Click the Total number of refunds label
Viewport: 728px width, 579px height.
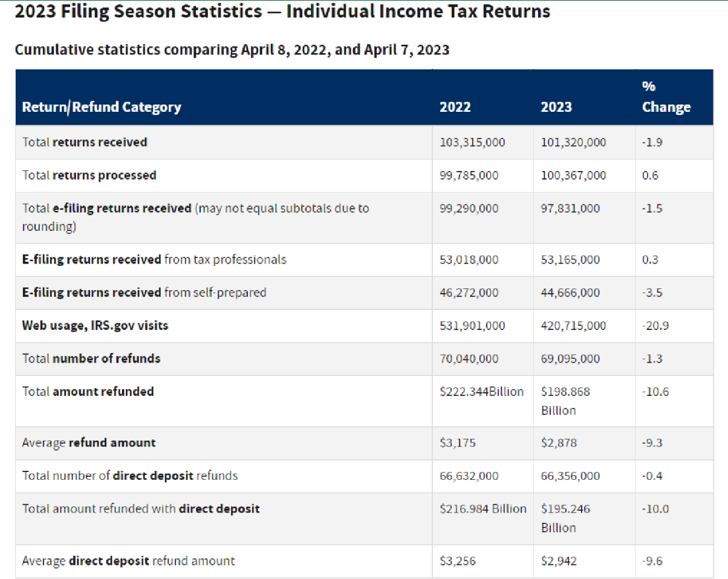click(x=91, y=358)
